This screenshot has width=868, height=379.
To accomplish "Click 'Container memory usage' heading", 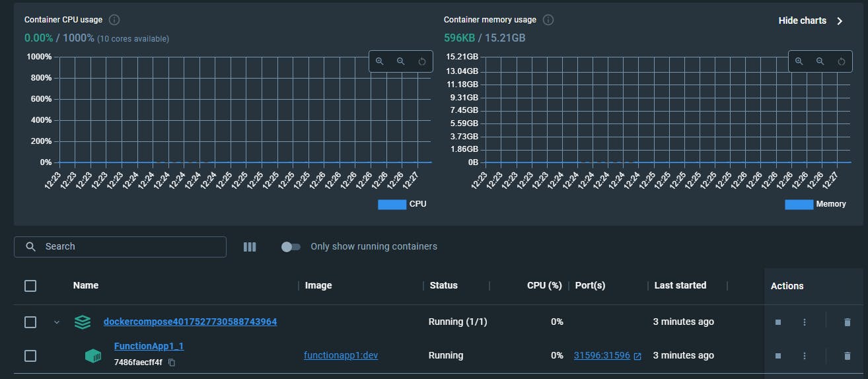I will (x=490, y=20).
